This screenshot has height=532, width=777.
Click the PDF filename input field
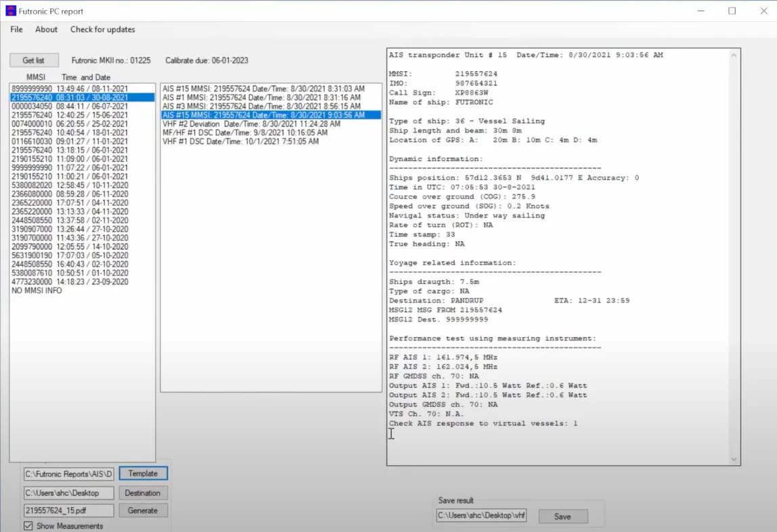point(69,511)
